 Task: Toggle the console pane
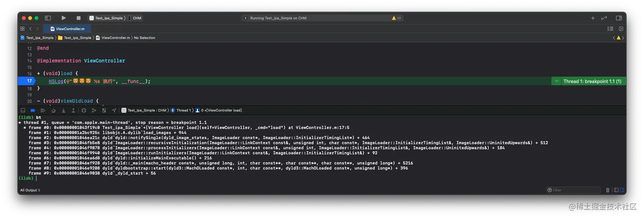(x=622, y=190)
